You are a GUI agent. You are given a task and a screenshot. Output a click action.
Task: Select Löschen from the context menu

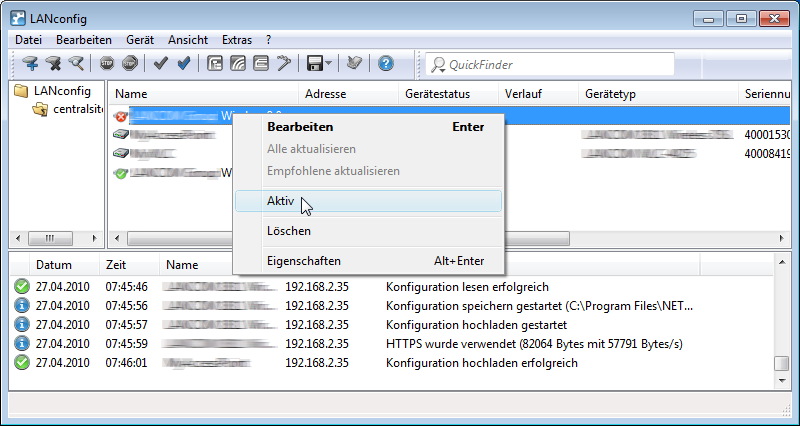(x=289, y=231)
